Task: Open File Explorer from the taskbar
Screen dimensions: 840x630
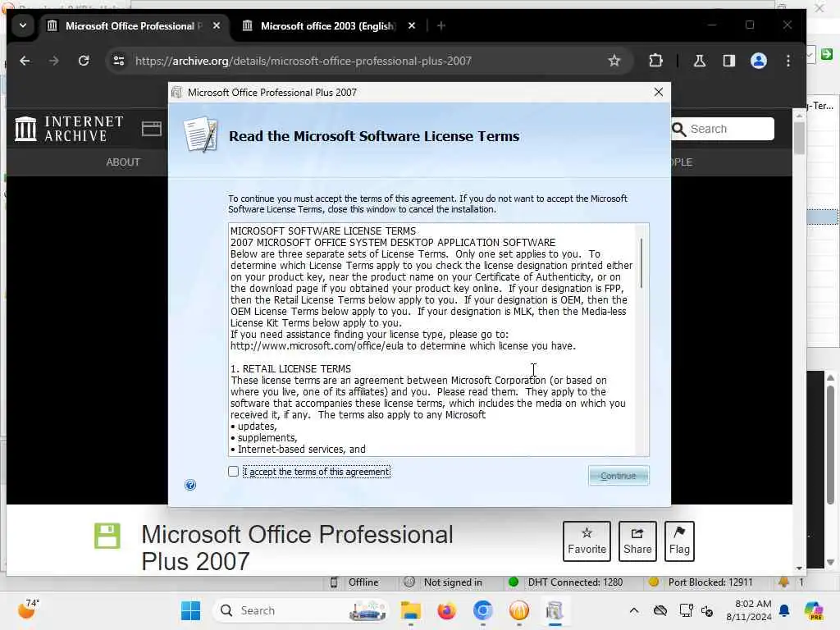Action: [x=411, y=610]
